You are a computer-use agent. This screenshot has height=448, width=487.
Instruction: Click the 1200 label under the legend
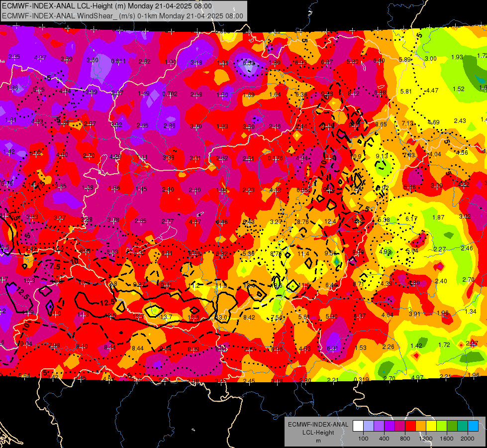click(x=426, y=439)
